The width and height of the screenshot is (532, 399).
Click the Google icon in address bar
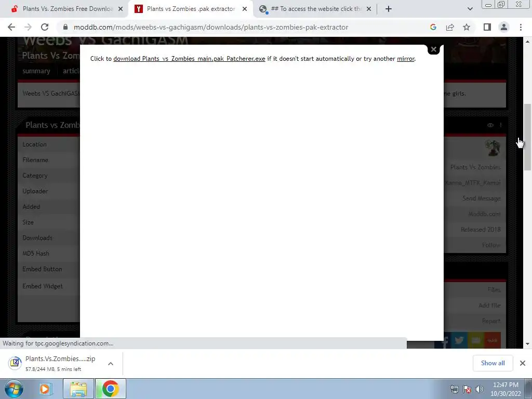pos(433,27)
